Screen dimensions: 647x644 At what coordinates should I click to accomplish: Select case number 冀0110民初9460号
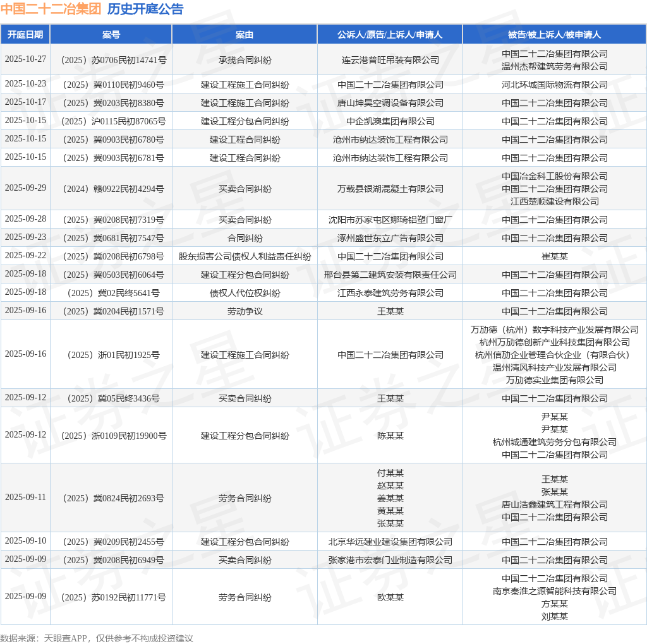(x=114, y=85)
